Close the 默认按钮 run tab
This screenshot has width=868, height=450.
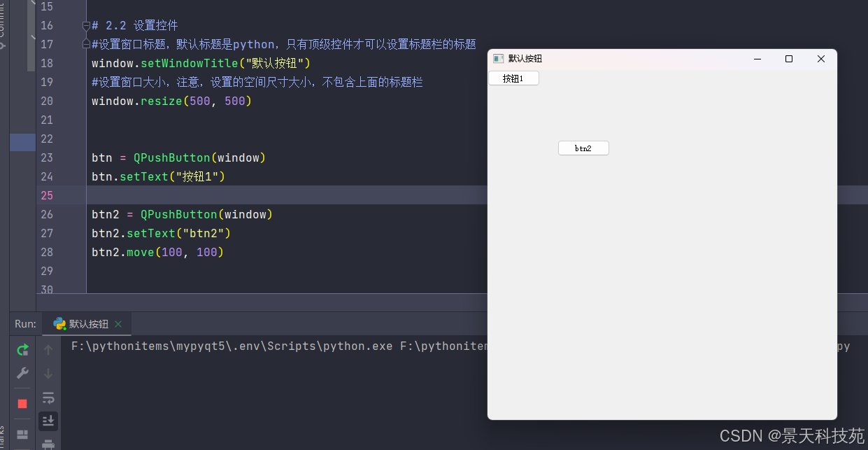118,324
